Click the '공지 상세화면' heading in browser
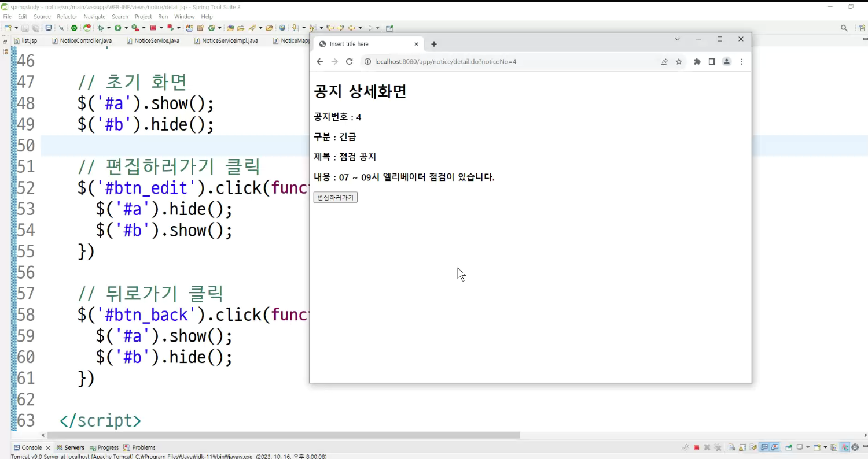 (360, 91)
